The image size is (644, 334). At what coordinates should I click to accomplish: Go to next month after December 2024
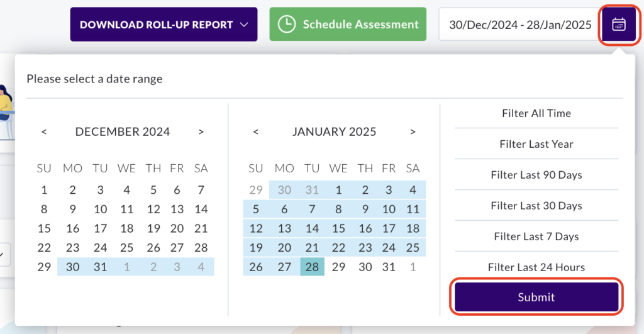click(201, 132)
